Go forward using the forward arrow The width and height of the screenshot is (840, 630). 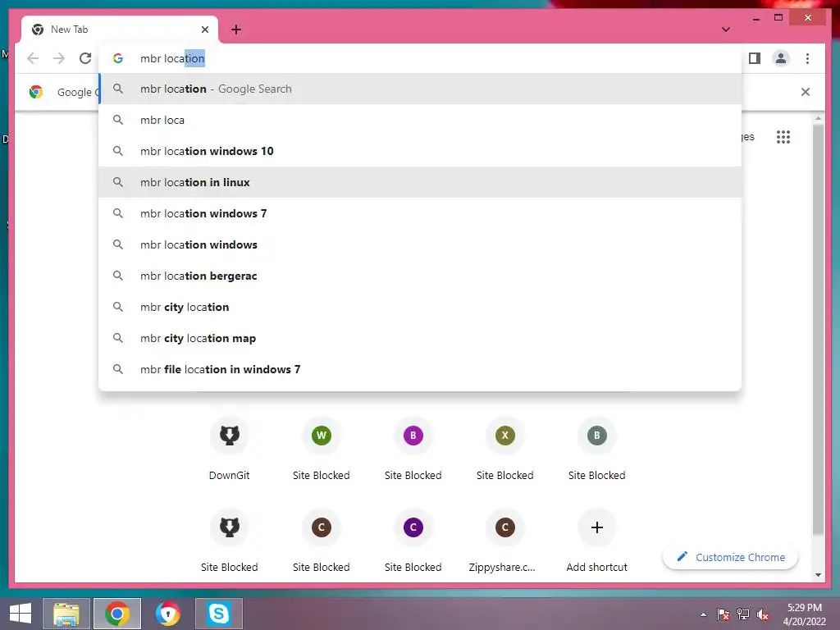[59, 58]
